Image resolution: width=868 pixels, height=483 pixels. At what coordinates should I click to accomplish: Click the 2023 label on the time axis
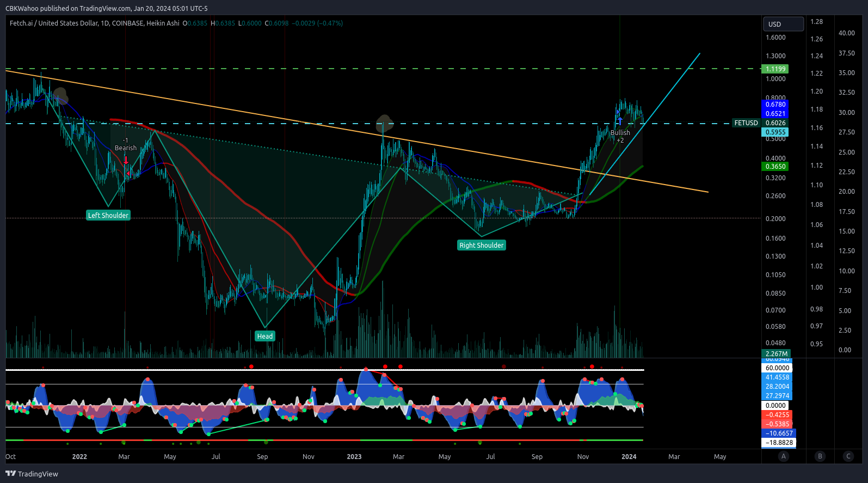tap(354, 457)
